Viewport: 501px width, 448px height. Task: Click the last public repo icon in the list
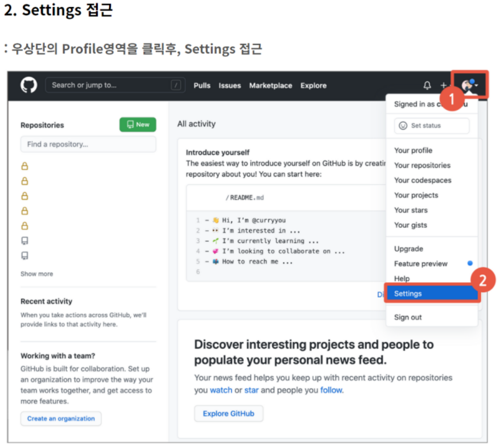click(24, 256)
